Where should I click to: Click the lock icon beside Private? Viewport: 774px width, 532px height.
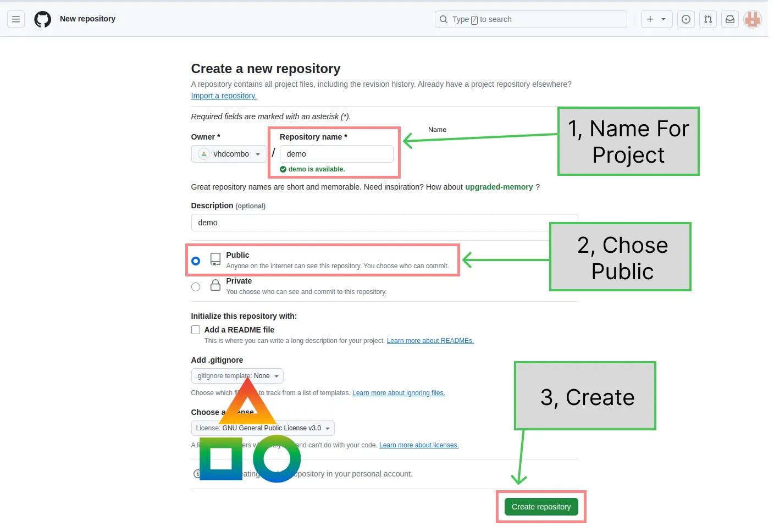215,285
